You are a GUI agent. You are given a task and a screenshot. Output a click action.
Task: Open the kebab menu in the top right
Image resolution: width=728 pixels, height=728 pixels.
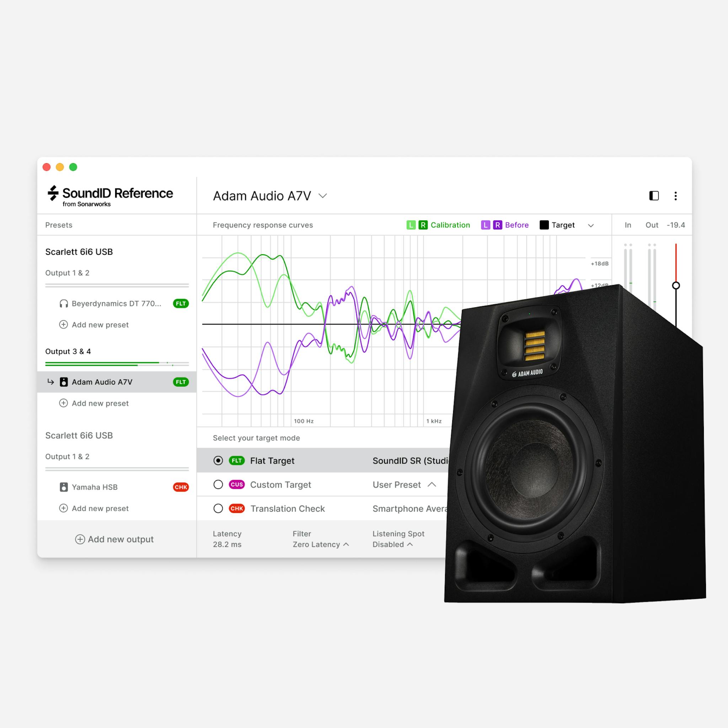(x=676, y=196)
